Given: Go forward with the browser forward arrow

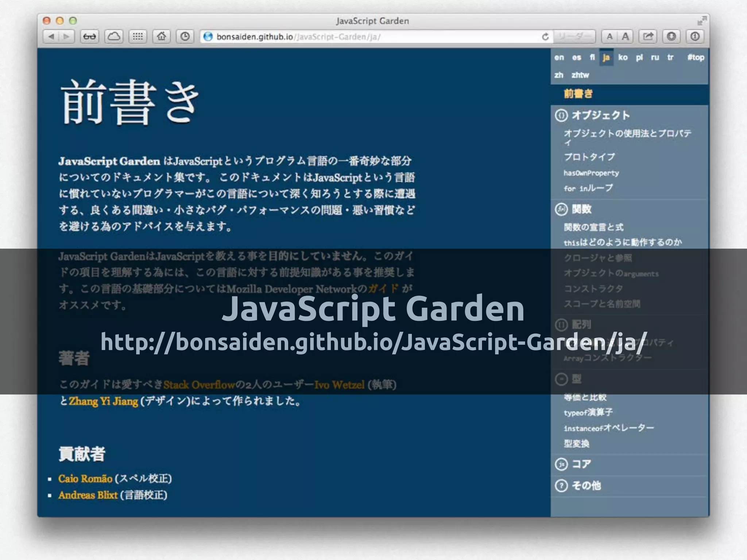Looking at the screenshot, I should tap(67, 36).
